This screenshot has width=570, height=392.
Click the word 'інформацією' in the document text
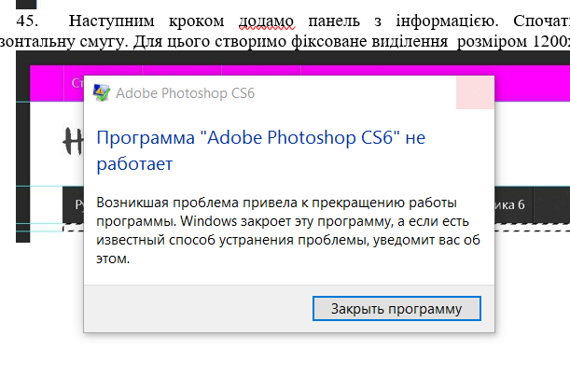[x=447, y=21]
